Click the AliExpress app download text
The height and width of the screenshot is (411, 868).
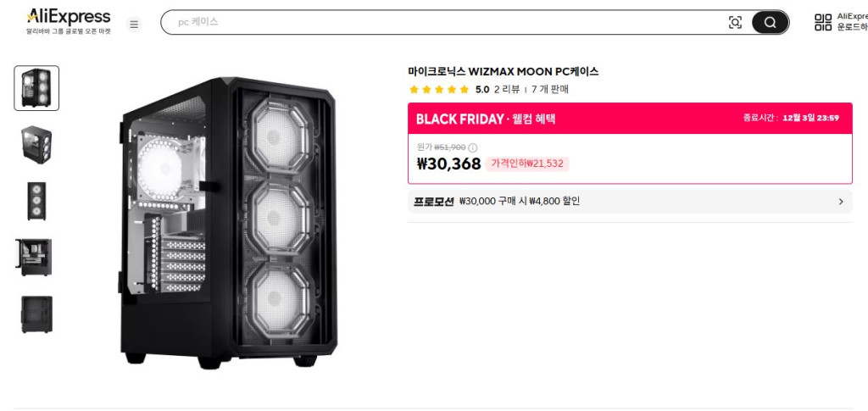852,21
